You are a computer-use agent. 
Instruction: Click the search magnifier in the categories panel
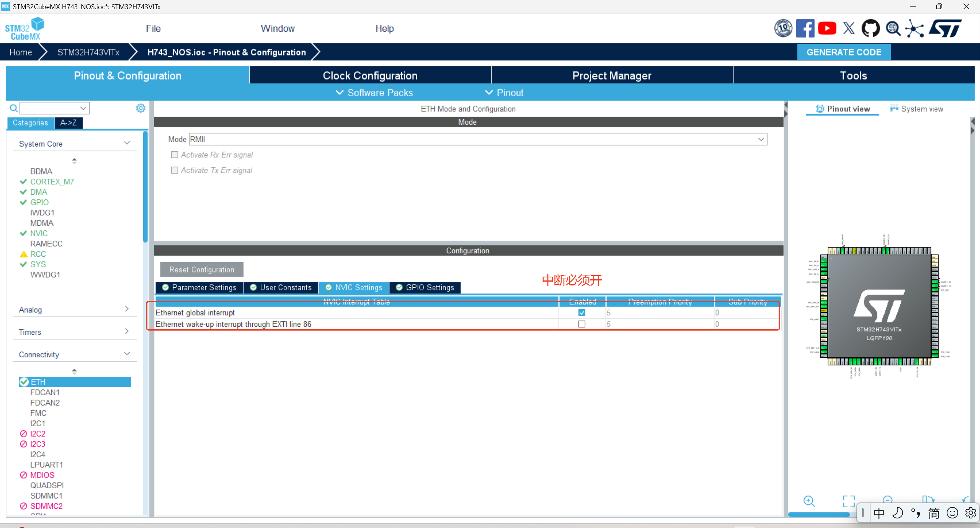[x=13, y=108]
